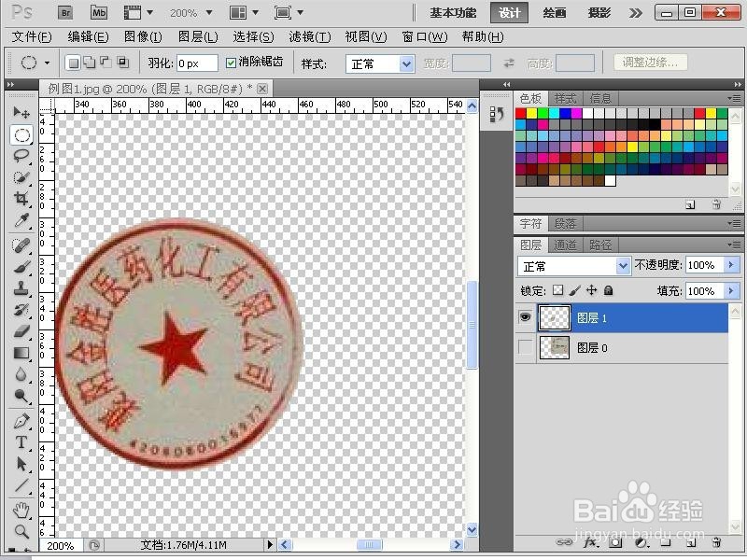The width and height of the screenshot is (747, 560).
Task: Select the Blur tool
Action: pyautogui.click(x=21, y=374)
